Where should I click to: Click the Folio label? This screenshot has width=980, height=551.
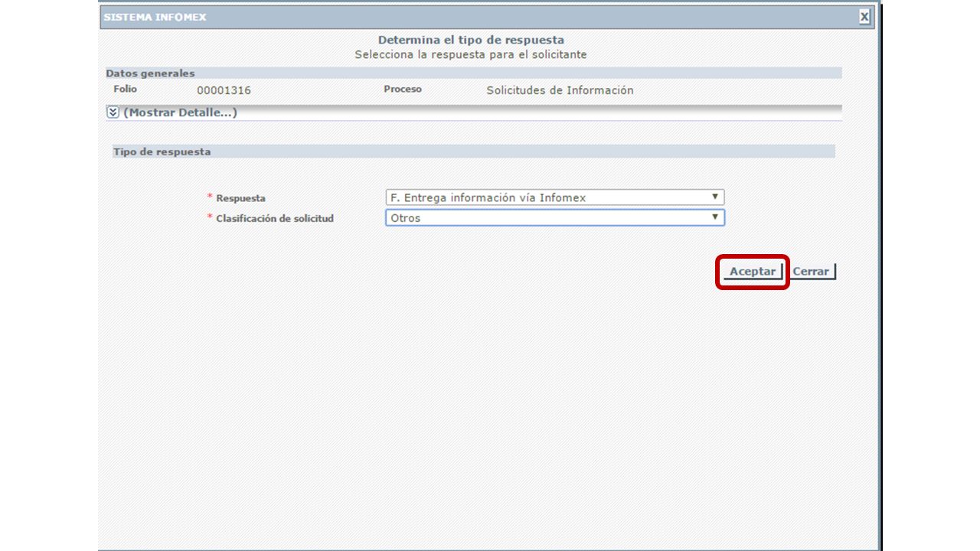pyautogui.click(x=125, y=90)
